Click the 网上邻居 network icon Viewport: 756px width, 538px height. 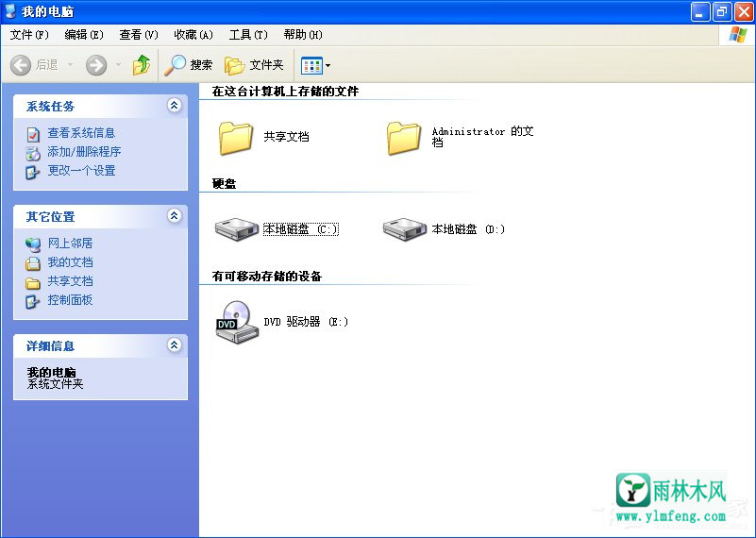pos(33,244)
